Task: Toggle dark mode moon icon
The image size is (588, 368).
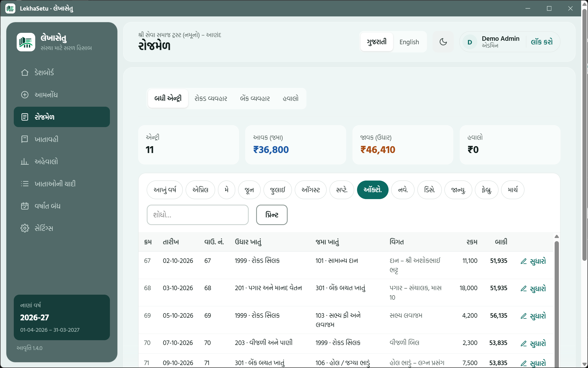Action: pyautogui.click(x=443, y=42)
